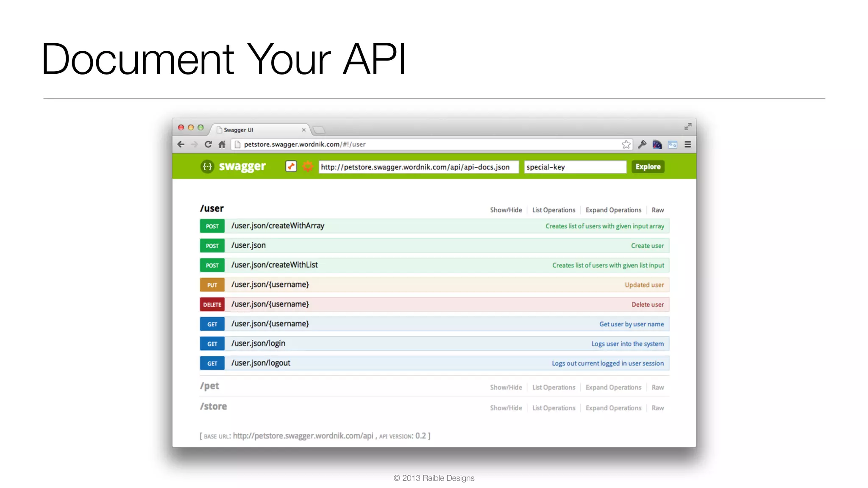The width and height of the screenshot is (868, 488).
Task: Expand the POST /user.json path
Action: click(248, 245)
